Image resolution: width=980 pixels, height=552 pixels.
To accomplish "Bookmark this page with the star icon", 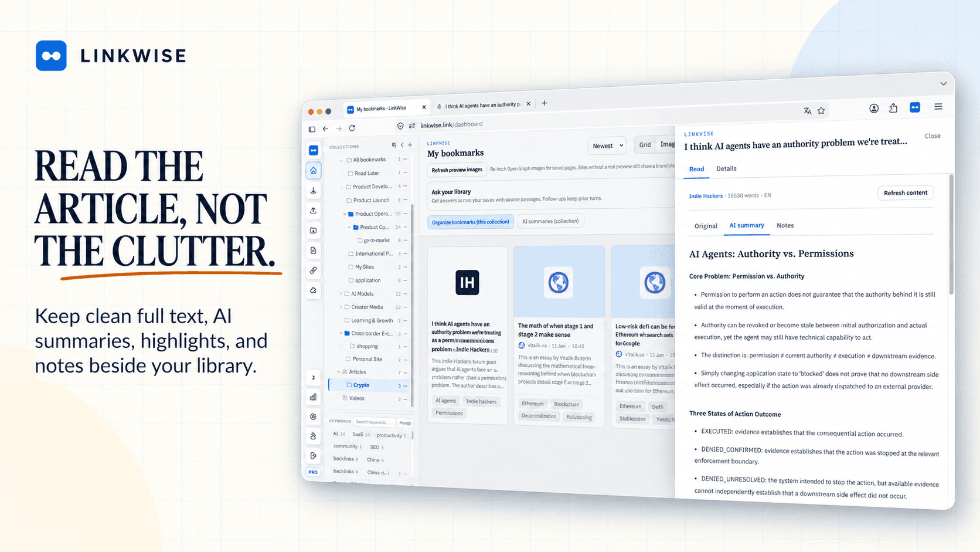I will 821,110.
